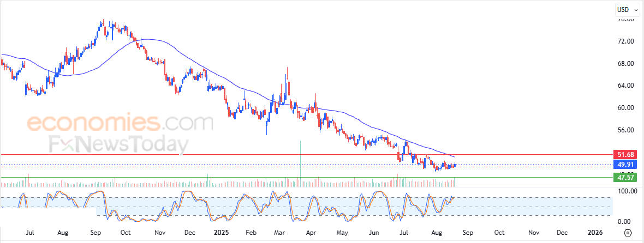Click the Jul label left of Aug 2024
The height and width of the screenshot is (243, 644).
coord(29,233)
